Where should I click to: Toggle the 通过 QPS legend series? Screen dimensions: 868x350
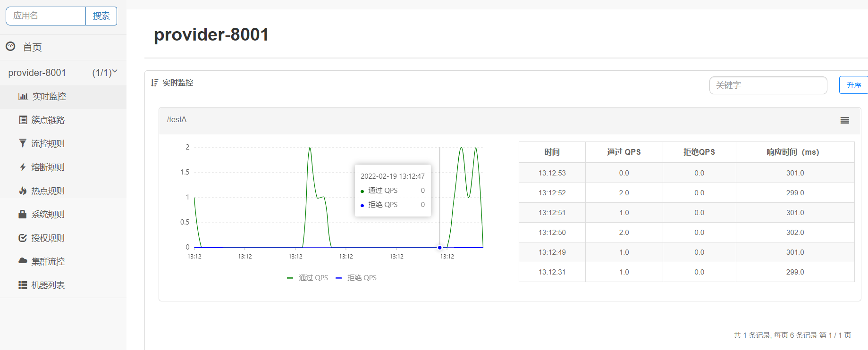pos(307,278)
